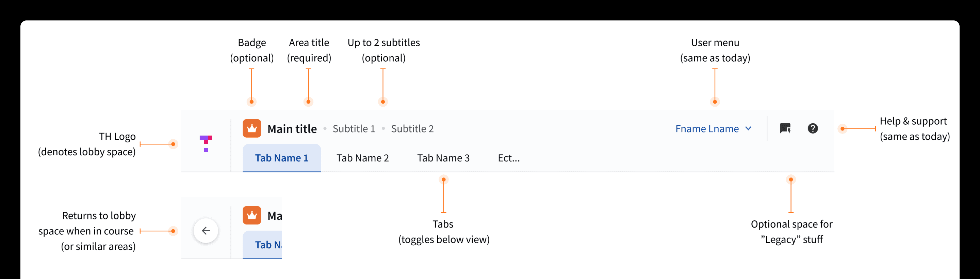Click the active Tab Name 1
Viewport: 980px width, 279px height.
coord(281,158)
